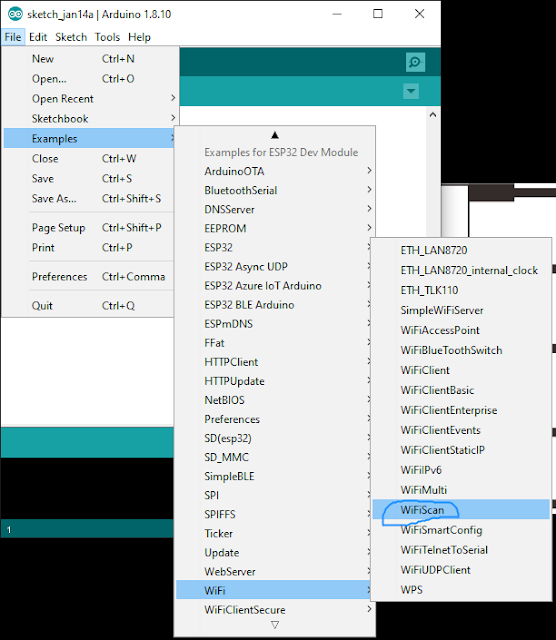This screenshot has height=640, width=556.
Task: Open HTTPClient examples
Action: click(x=274, y=362)
